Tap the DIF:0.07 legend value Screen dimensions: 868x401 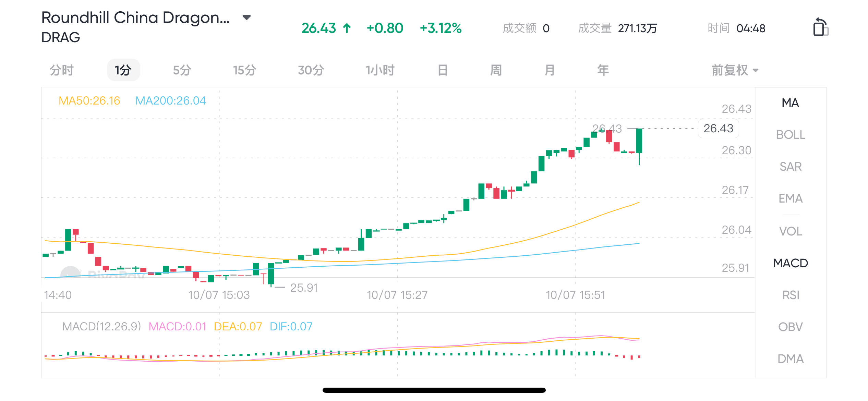click(291, 327)
